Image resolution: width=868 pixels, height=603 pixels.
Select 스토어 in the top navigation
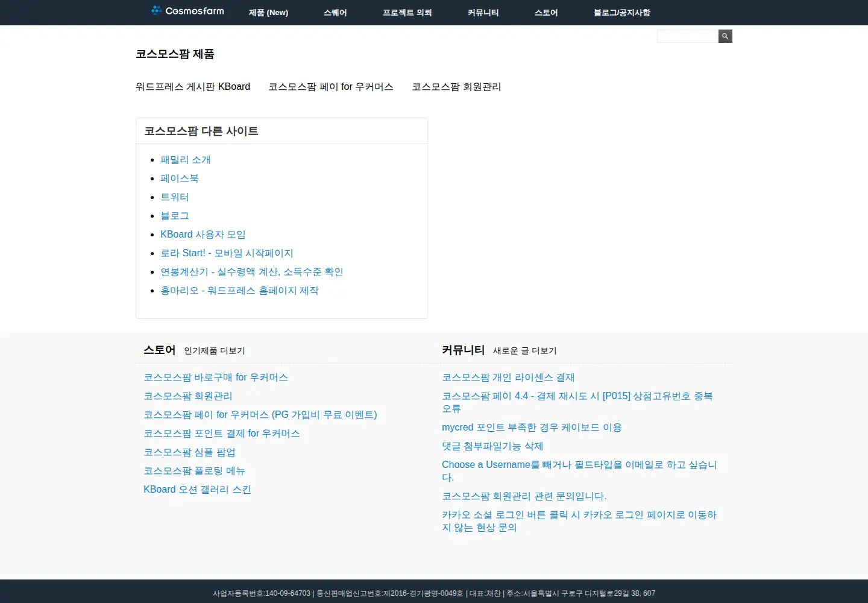[x=546, y=13]
